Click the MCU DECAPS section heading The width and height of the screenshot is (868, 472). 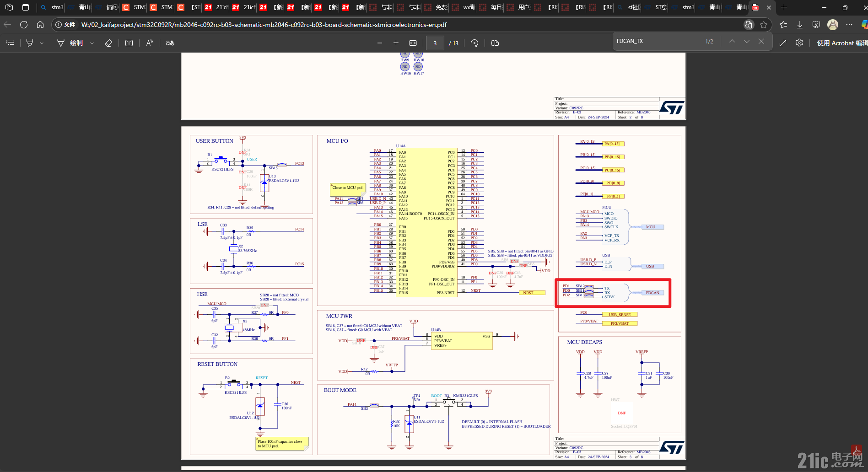pyautogui.click(x=585, y=342)
